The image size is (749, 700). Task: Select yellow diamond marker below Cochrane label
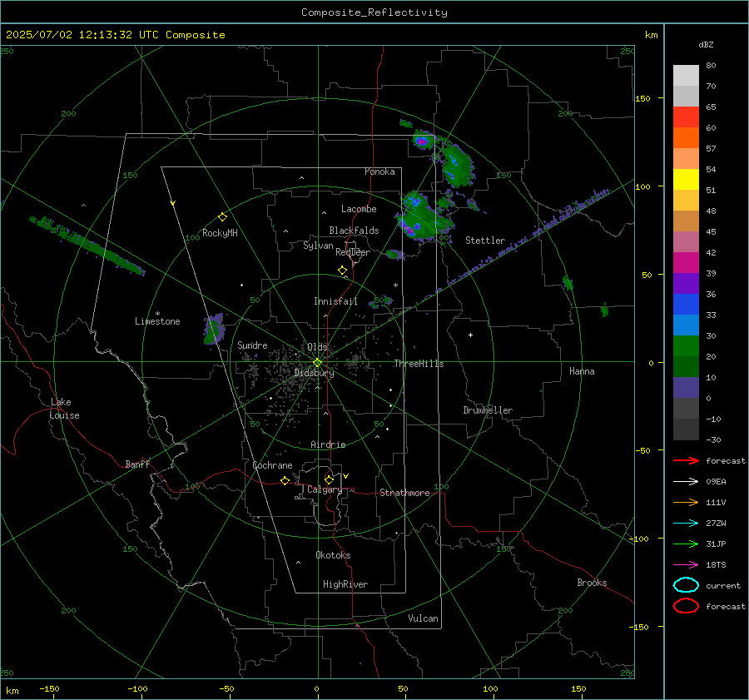pyautogui.click(x=285, y=481)
